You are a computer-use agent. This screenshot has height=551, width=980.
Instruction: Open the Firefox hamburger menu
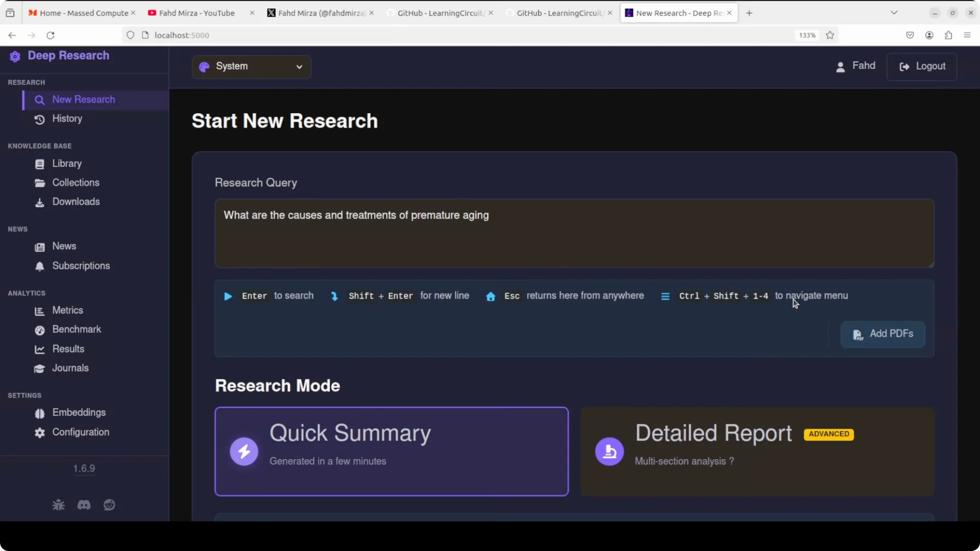[x=967, y=35]
